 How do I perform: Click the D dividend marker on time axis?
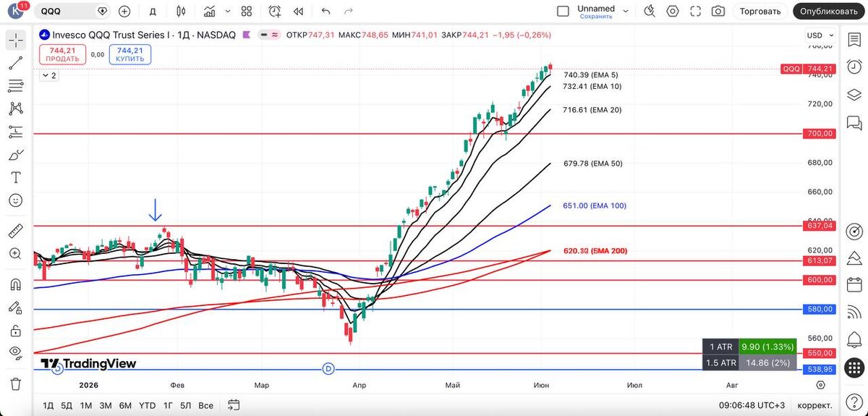coord(328,369)
